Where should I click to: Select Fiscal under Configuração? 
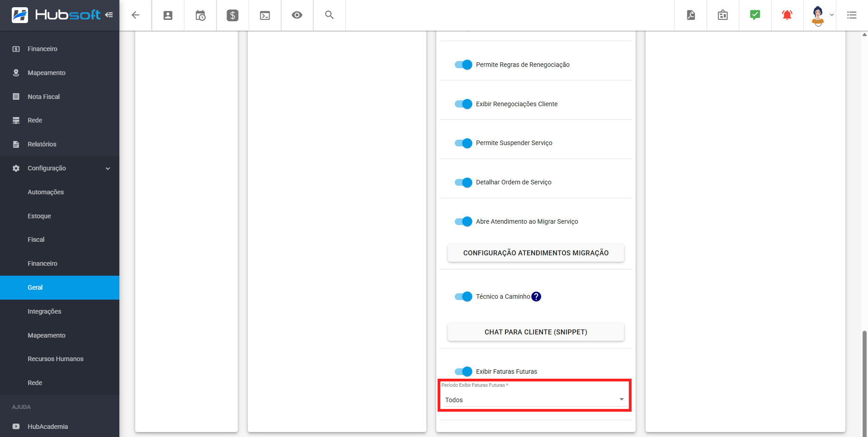coord(60,240)
